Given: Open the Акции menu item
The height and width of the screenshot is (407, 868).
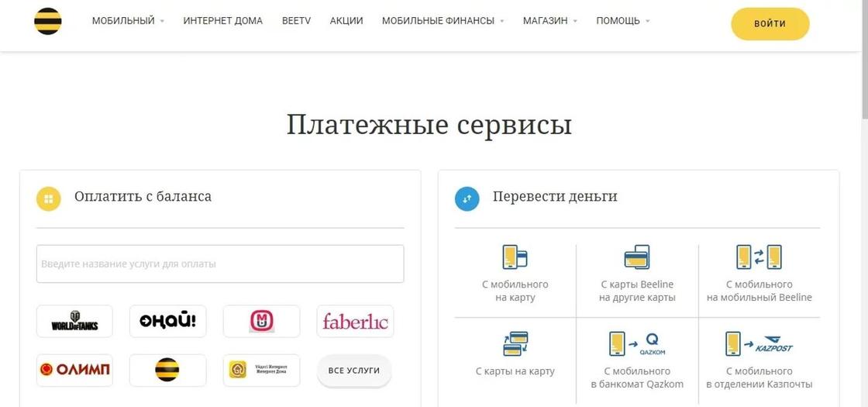Looking at the screenshot, I should (x=346, y=21).
